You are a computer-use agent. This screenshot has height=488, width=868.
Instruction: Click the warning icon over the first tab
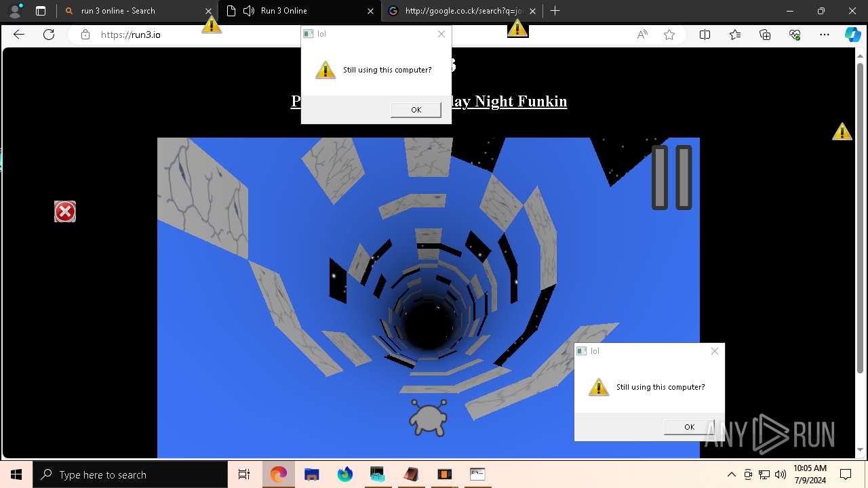pyautogui.click(x=212, y=25)
